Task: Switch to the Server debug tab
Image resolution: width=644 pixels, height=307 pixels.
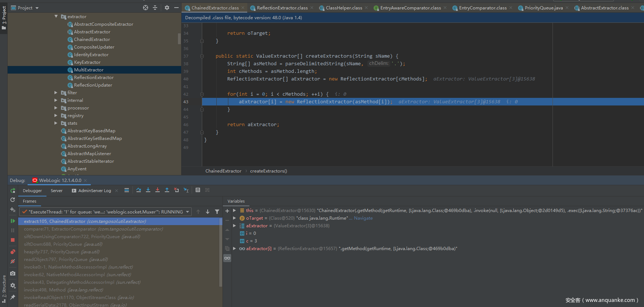Action: (x=56, y=191)
